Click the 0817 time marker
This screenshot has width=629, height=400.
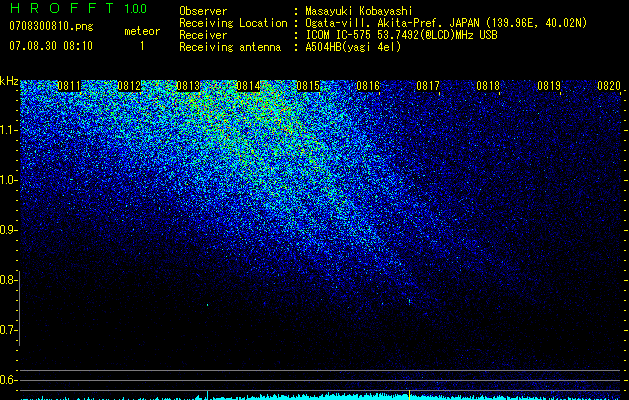pos(428,86)
